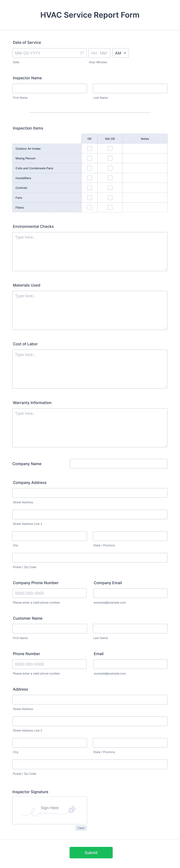Click the Inspector First Name field
The width and height of the screenshot is (180, 868).
[50, 88]
